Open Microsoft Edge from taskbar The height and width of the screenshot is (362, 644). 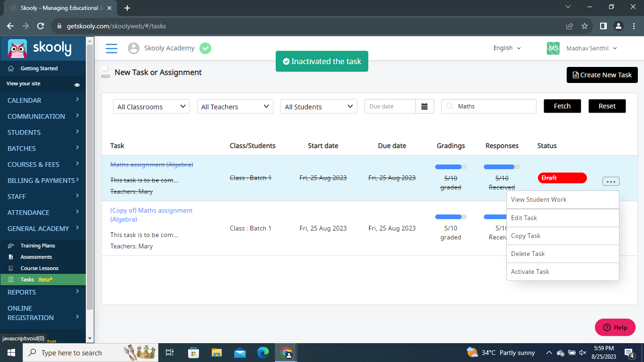point(263,353)
